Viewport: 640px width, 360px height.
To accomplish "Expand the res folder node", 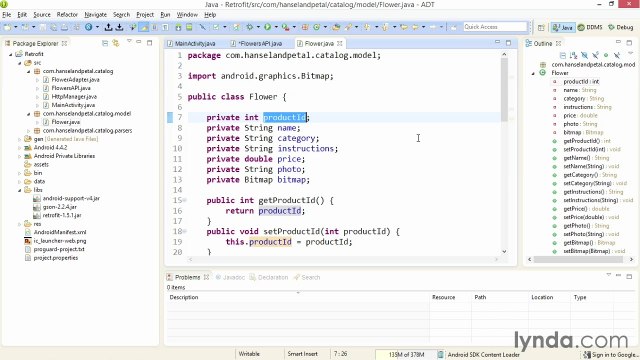I will point(20,224).
